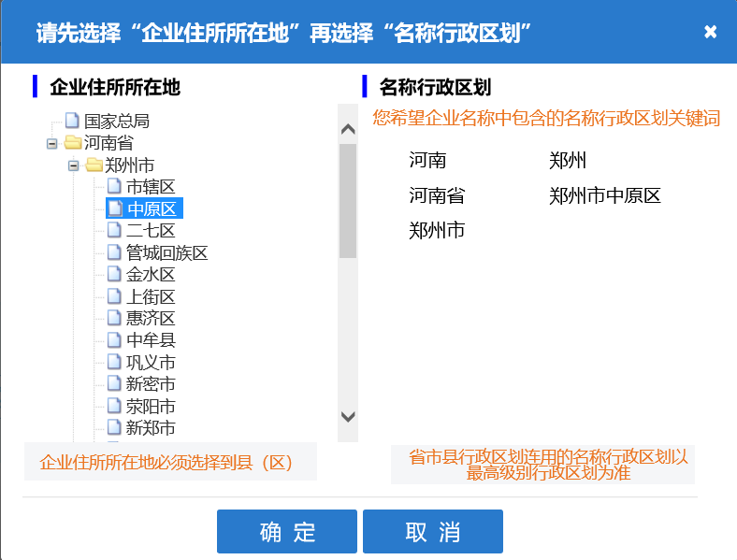
Task: Click the file icon beside 二七区
Action: 114,230
